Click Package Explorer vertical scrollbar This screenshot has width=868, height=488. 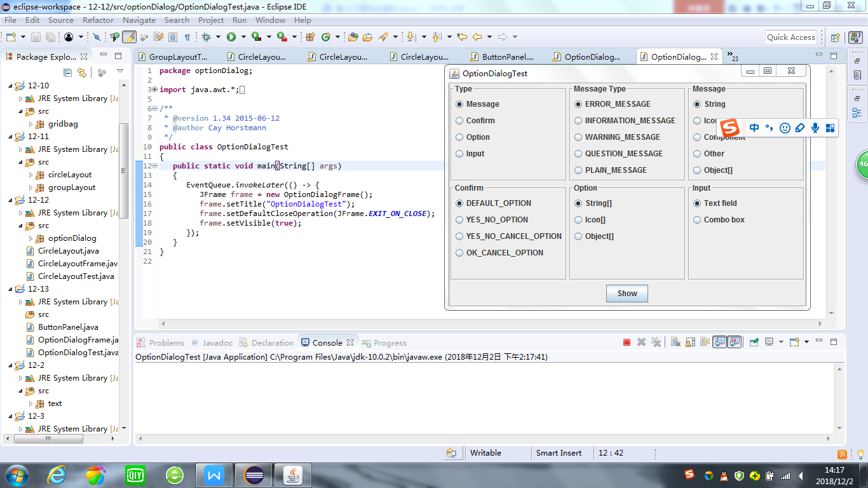[x=124, y=172]
